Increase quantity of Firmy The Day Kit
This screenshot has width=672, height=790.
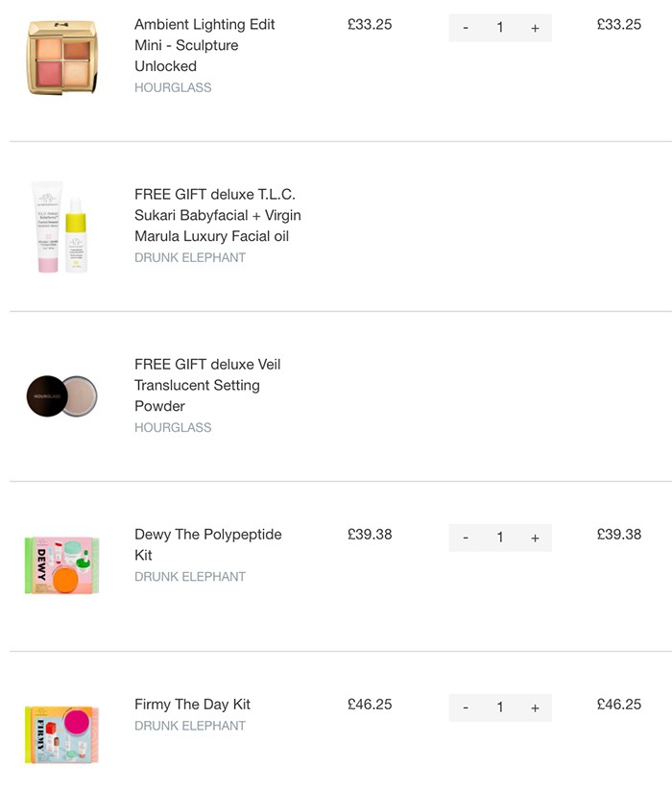pyautogui.click(x=535, y=707)
